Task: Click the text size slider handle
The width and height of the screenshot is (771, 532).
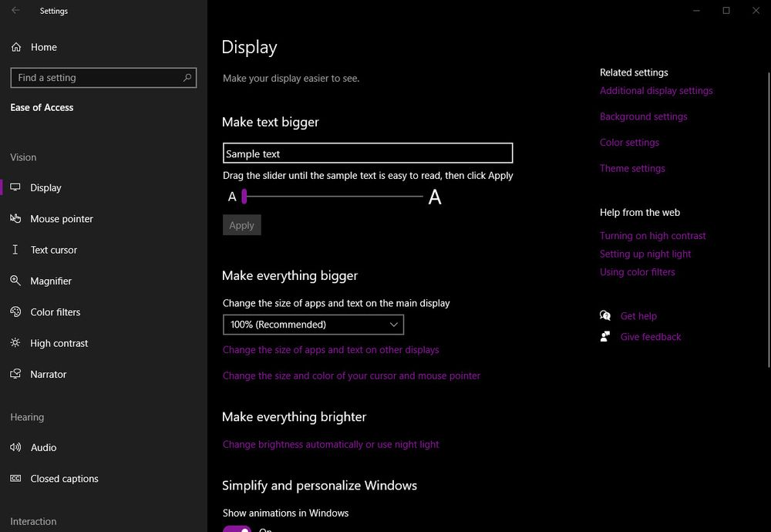Action: (245, 197)
